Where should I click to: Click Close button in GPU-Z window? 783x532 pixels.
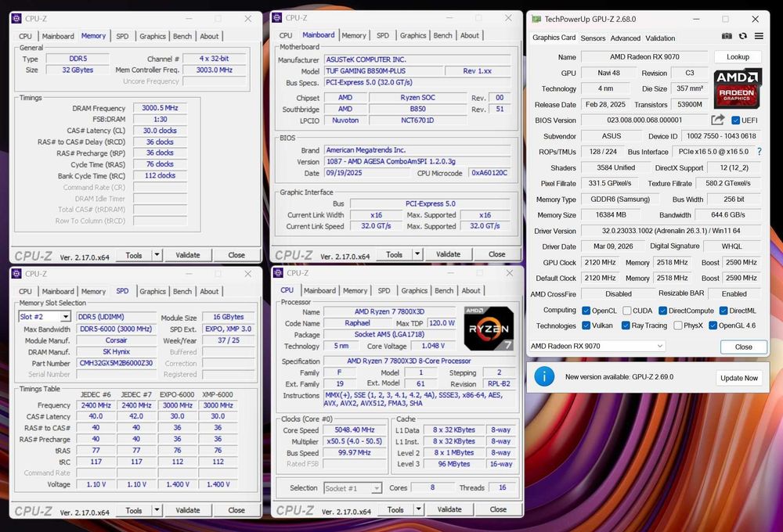click(x=743, y=347)
